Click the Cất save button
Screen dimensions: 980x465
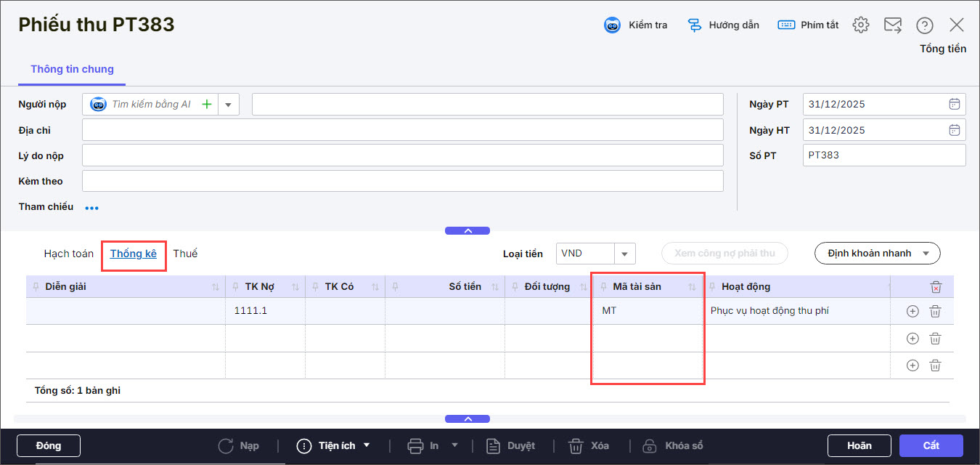coord(931,445)
